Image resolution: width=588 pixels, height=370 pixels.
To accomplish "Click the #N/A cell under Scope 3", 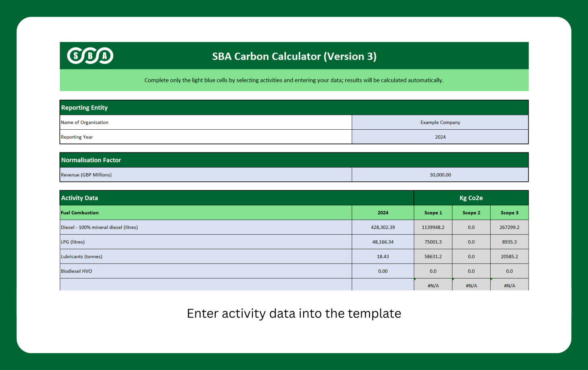I will (x=509, y=285).
